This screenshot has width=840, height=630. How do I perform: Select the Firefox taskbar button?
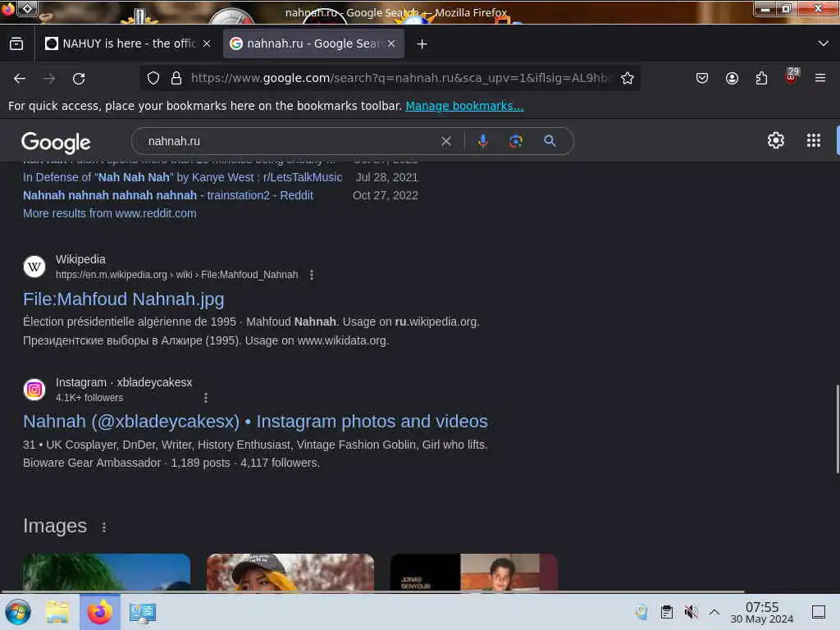pos(99,612)
